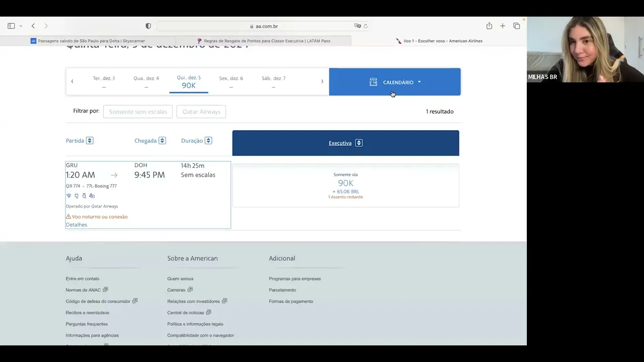Click the calendar icon beside Calendário
The image size is (644, 362).
point(373,82)
